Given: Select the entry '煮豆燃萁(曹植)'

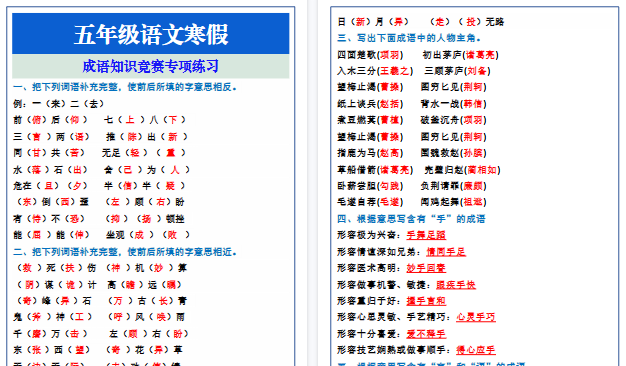Looking at the screenshot, I should click(370, 120).
